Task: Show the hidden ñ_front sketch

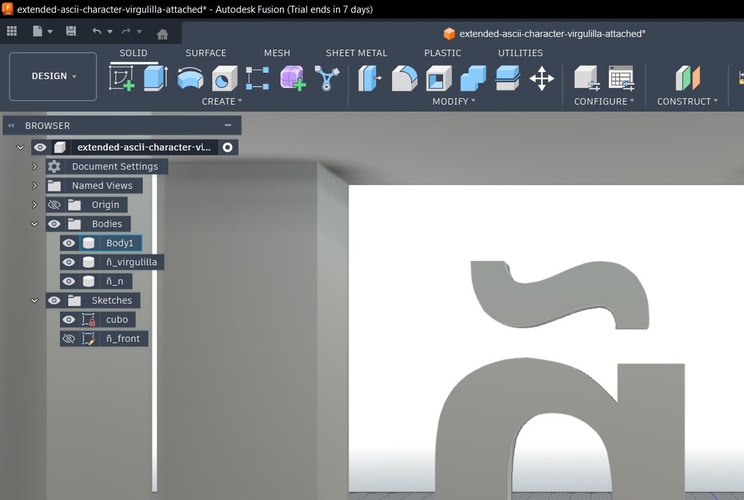Action: 69,339
